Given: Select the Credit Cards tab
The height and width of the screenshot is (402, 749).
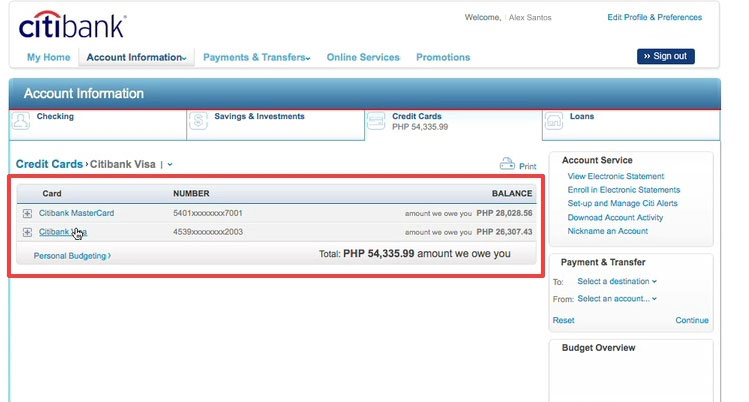Looking at the screenshot, I should [x=453, y=125].
